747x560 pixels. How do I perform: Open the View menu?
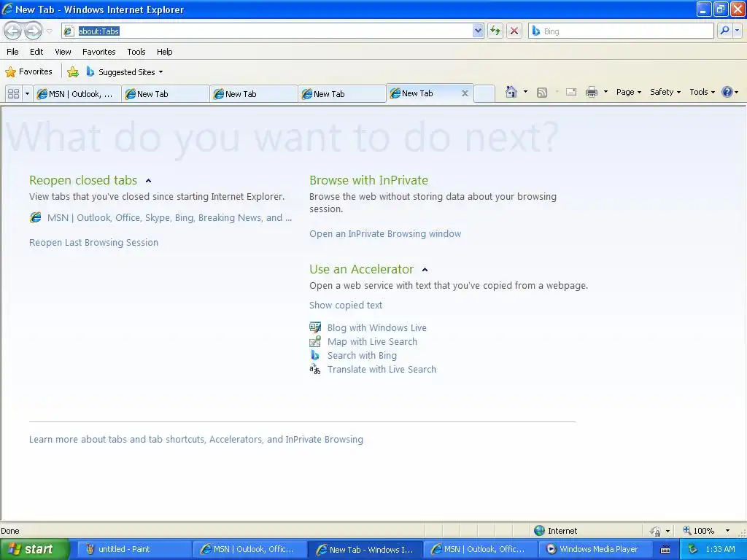(x=63, y=52)
